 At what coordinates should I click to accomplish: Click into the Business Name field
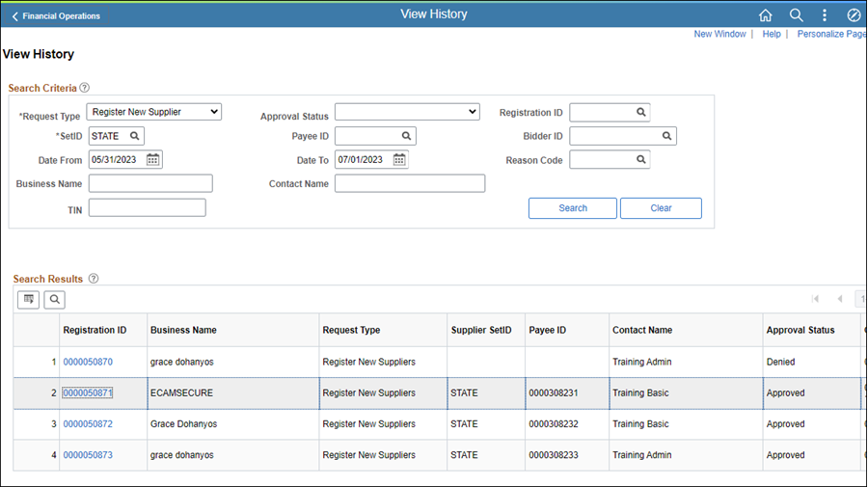coord(150,183)
